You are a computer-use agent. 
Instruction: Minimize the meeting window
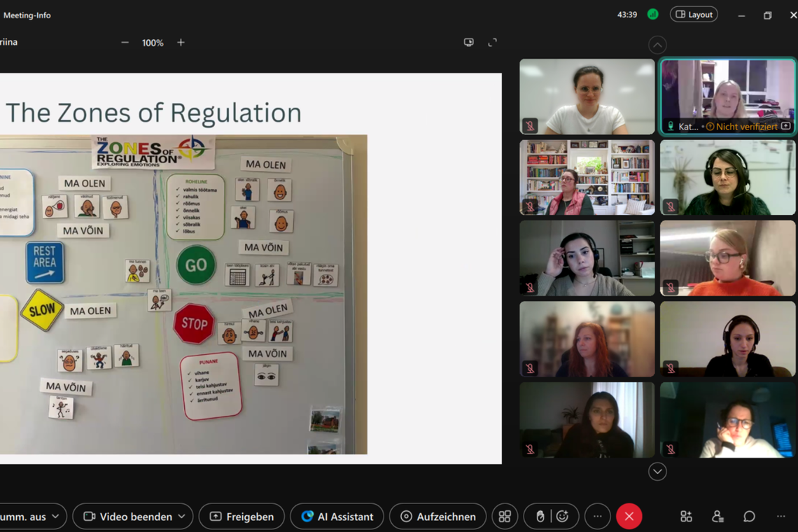tap(741, 15)
